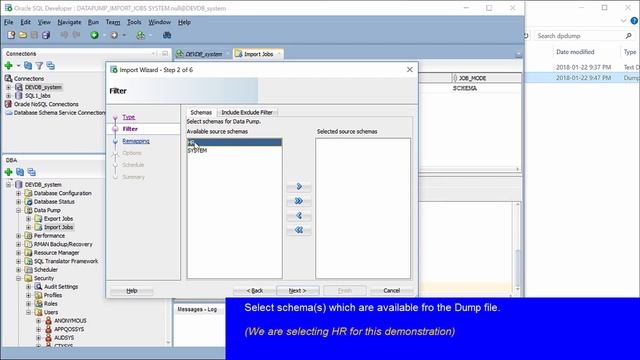Switch to DEVDB_system editor tab
This screenshot has height=360, width=640.
[x=204, y=54]
